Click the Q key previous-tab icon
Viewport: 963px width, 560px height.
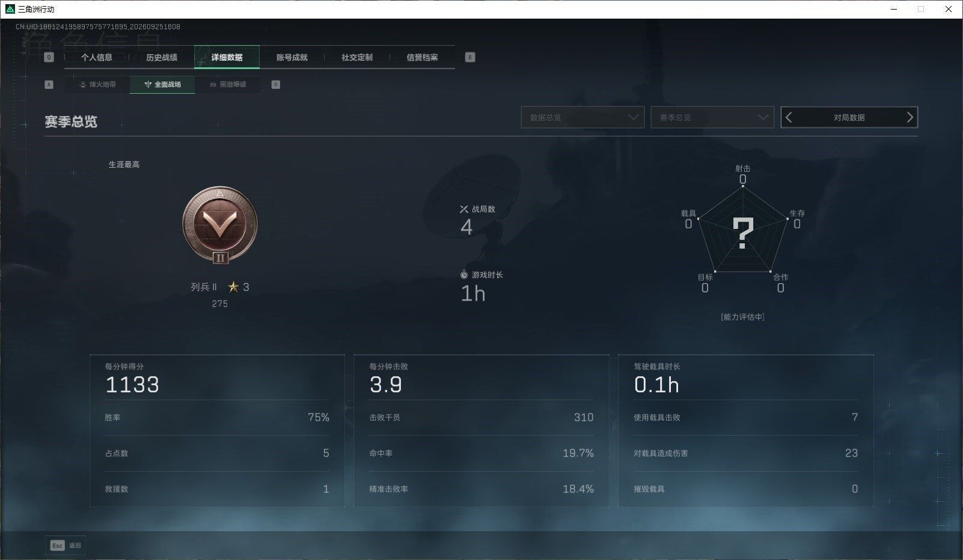pos(49,57)
